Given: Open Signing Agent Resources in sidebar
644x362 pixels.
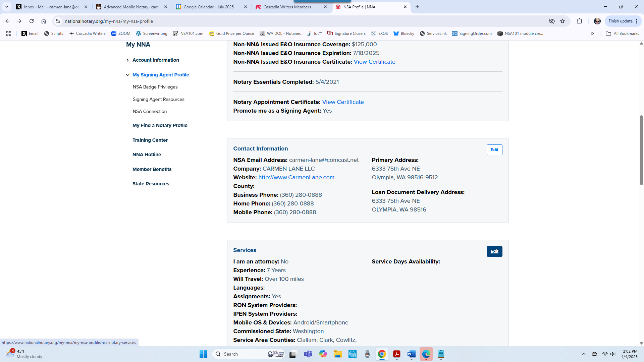Looking at the screenshot, I should [158, 99].
